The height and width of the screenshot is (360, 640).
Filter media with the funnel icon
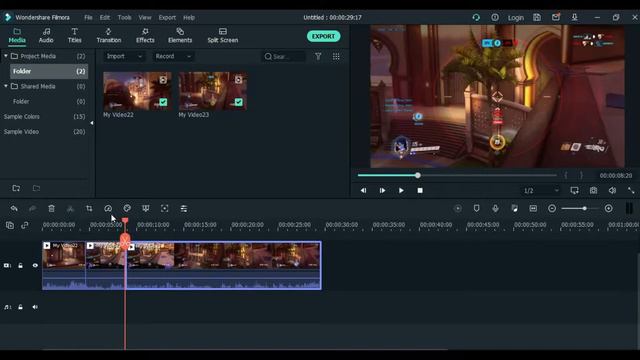[x=318, y=56]
